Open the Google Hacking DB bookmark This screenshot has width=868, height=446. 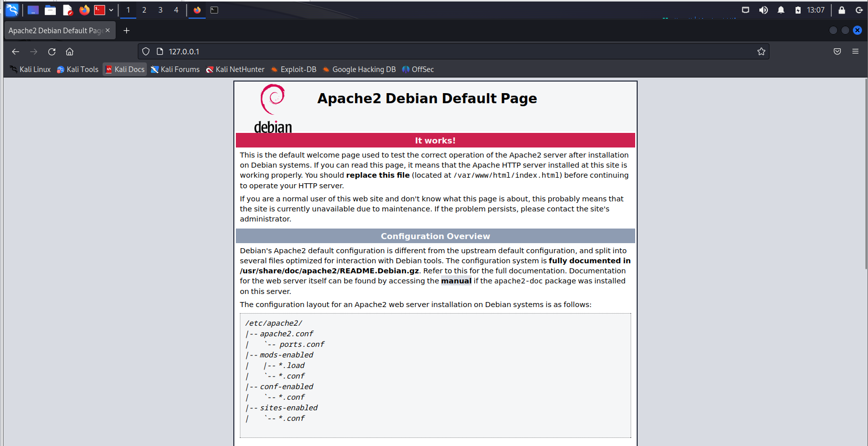(x=359, y=69)
